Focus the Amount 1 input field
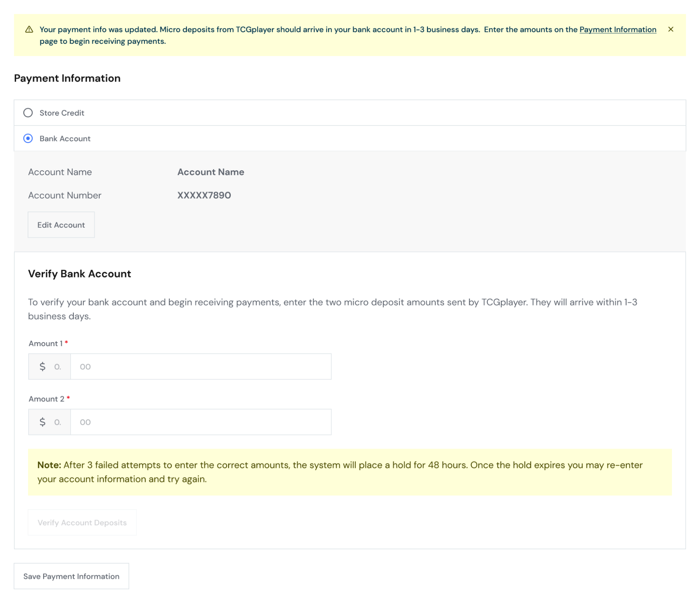The image size is (700, 603). pos(200,366)
